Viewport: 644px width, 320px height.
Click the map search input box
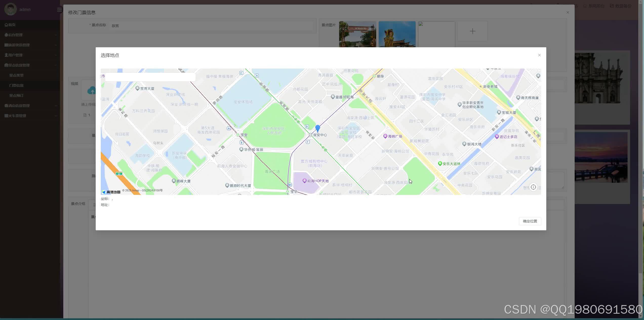(x=150, y=77)
